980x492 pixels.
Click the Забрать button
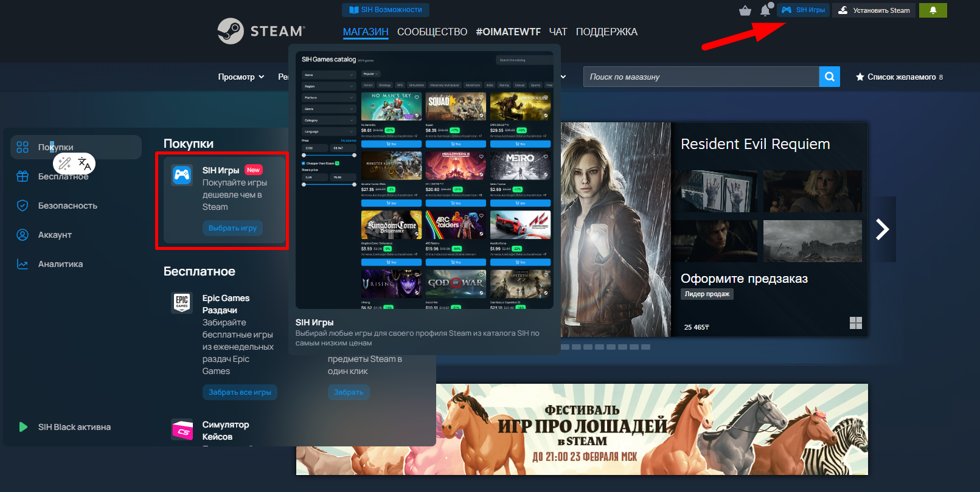click(349, 392)
